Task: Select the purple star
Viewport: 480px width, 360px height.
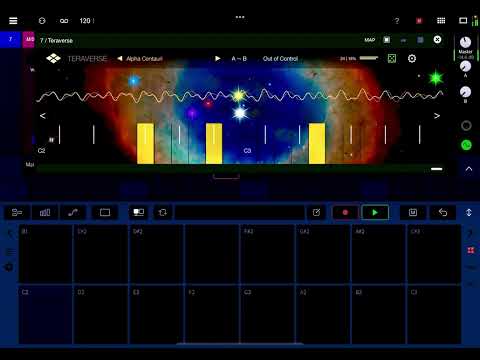Action: (192, 113)
